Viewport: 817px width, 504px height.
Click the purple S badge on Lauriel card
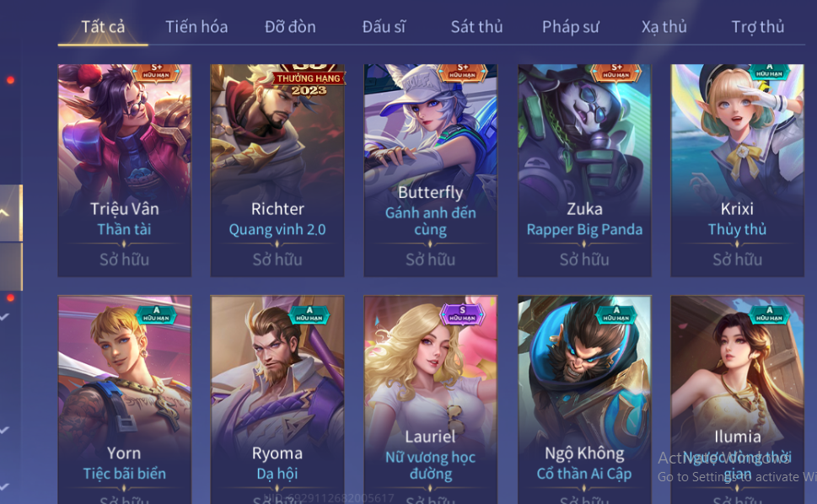click(462, 314)
